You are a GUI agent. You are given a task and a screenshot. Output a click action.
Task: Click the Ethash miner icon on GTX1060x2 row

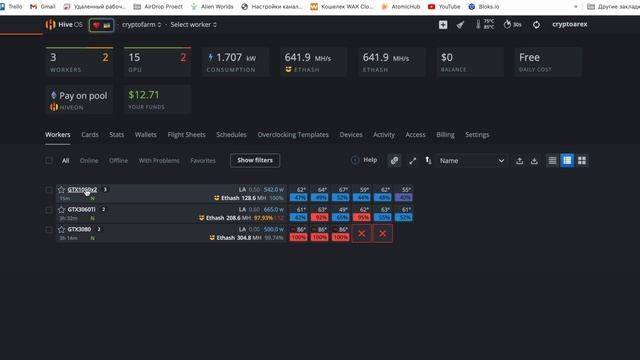[217, 198]
